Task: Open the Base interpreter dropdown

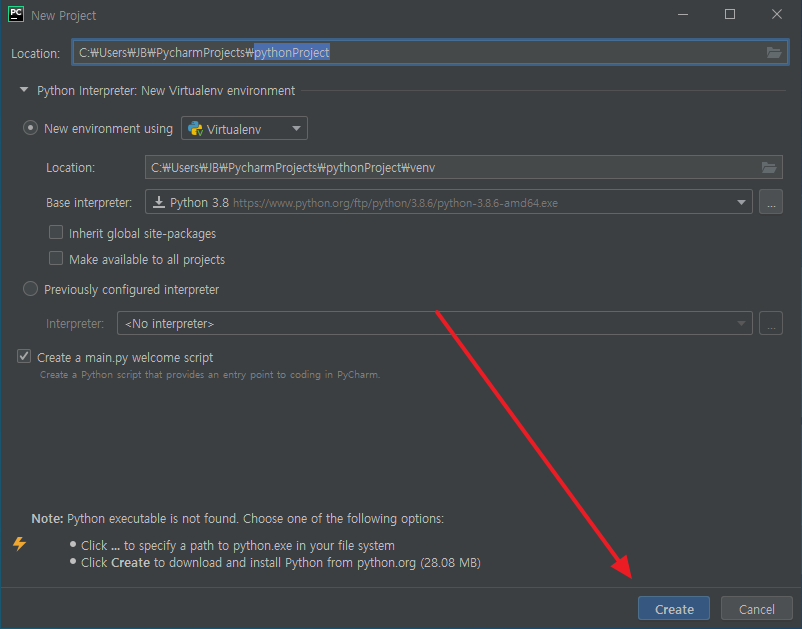Action: tap(449, 202)
